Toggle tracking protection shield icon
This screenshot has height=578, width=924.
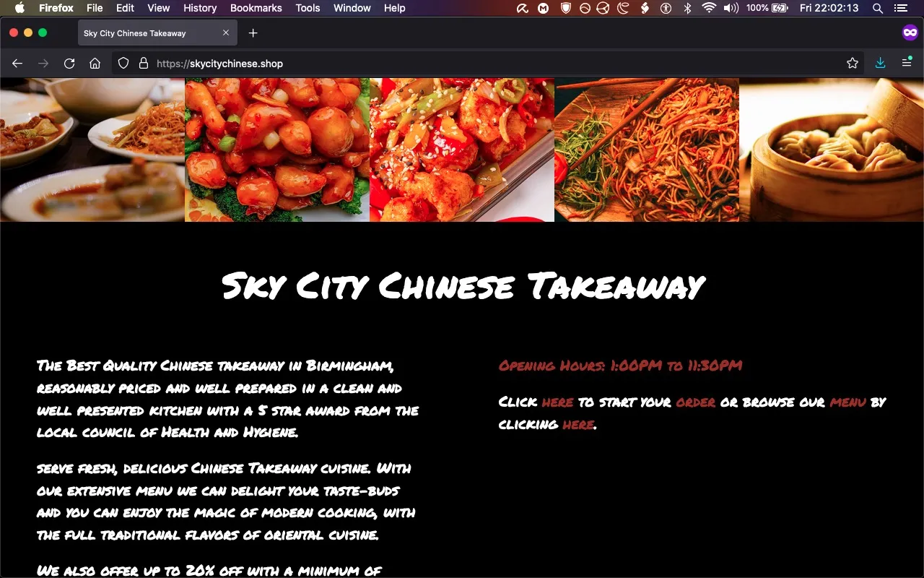tap(123, 63)
